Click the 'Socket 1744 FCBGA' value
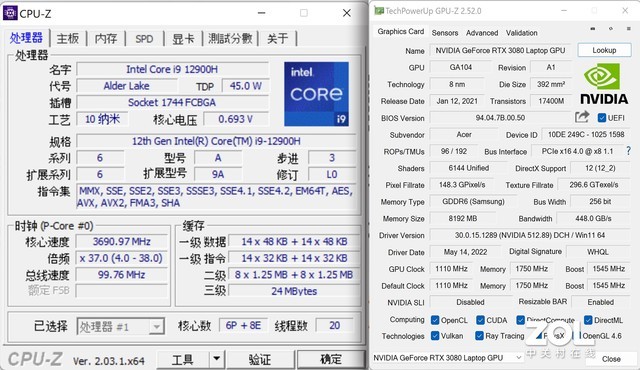Screen dimensions: 640x370 [x=172, y=102]
